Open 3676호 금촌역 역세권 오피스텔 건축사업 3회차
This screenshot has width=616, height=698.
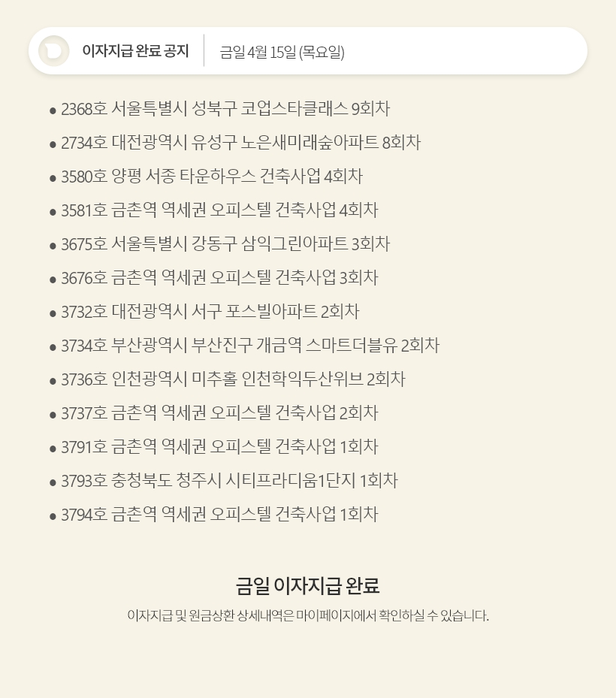click(219, 278)
